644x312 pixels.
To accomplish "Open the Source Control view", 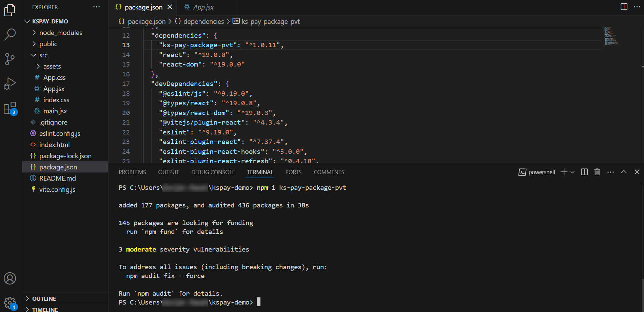I will 10,59.
